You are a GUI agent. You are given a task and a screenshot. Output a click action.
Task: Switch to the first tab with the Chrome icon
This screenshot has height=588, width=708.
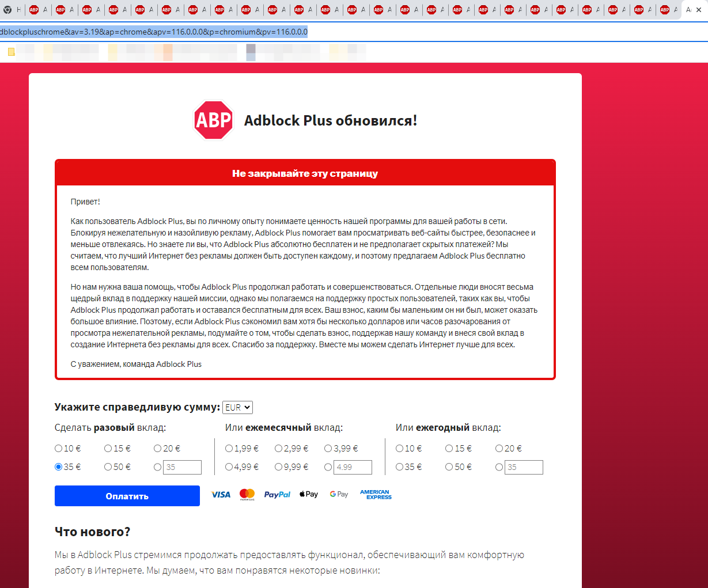pyautogui.click(x=12, y=10)
